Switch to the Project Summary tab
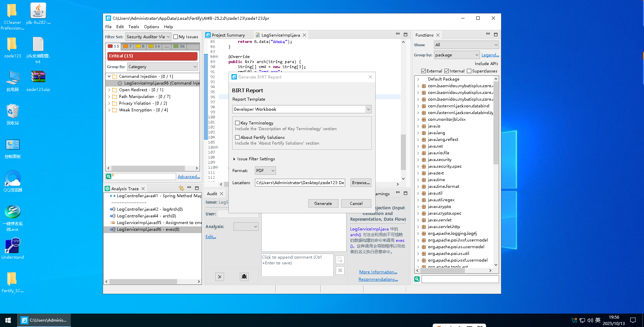 [228, 35]
